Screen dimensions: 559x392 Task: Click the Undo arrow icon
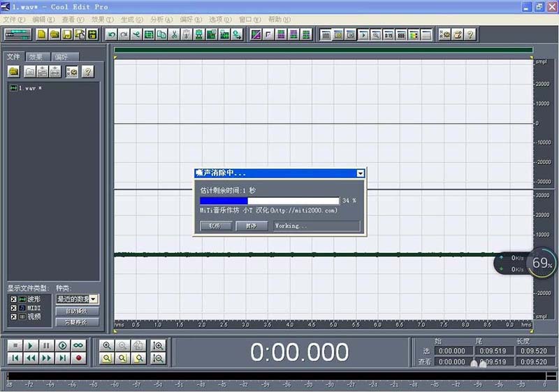point(112,34)
